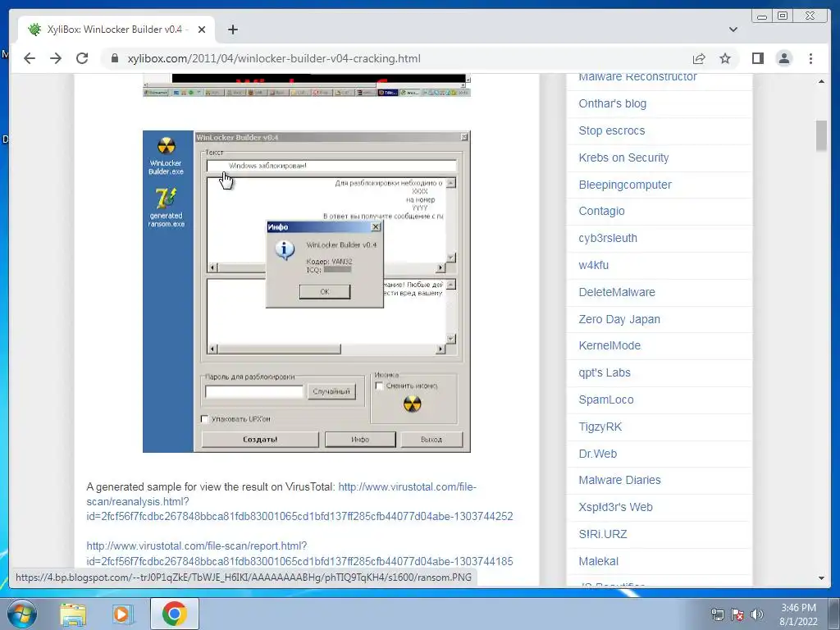Screen dimensions: 840x630
Task: Open the volume control tray icon
Action: click(x=757, y=614)
